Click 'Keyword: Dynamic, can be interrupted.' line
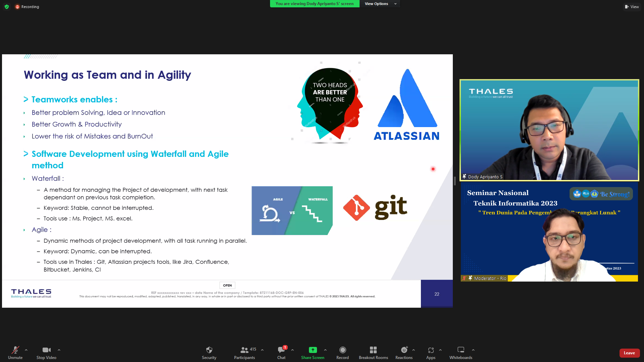The height and width of the screenshot is (362, 644). pos(98,251)
